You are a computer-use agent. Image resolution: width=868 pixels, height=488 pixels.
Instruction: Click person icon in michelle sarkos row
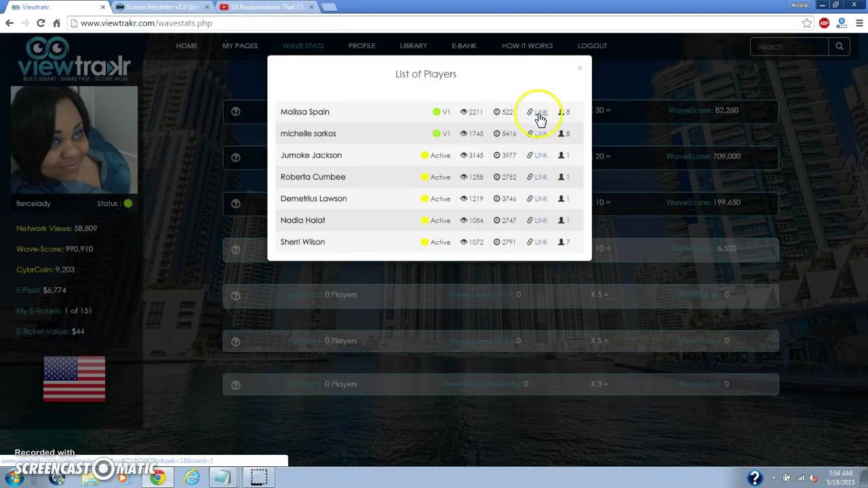561,134
